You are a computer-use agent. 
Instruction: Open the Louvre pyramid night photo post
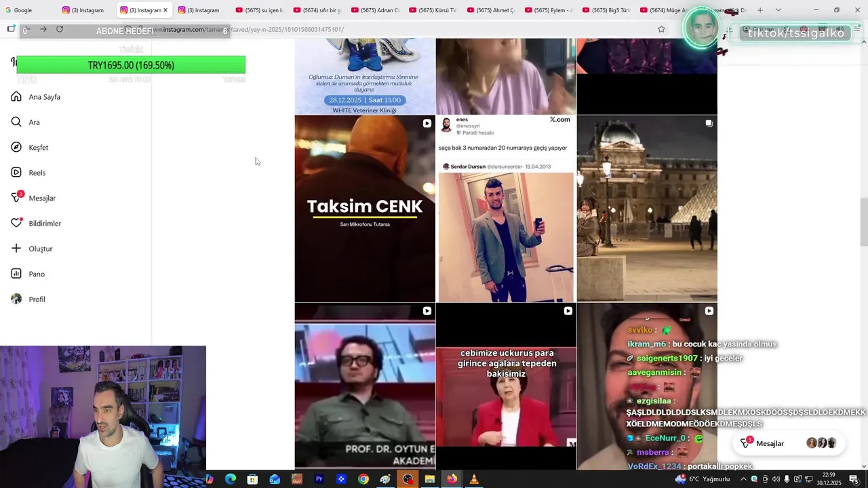coord(647,209)
